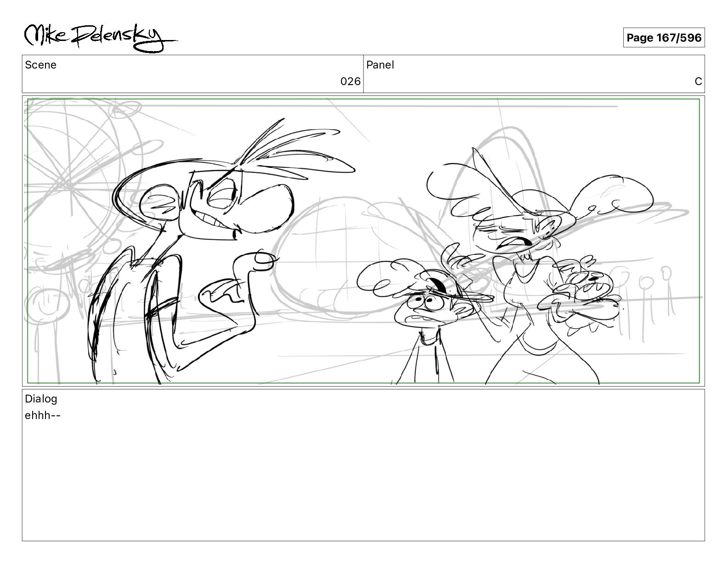Select the Scene label
The width and height of the screenshot is (728, 563).
40,65
